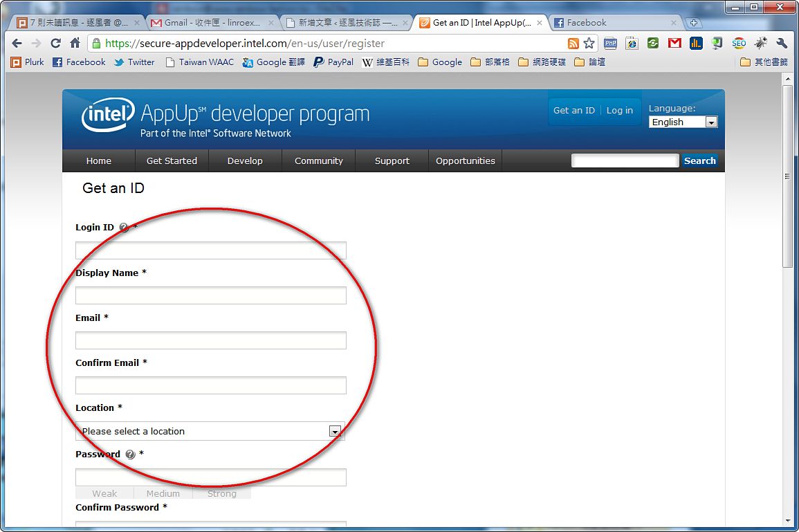Open the new tab button
Viewport: 799px width, 532px height.
[694, 23]
